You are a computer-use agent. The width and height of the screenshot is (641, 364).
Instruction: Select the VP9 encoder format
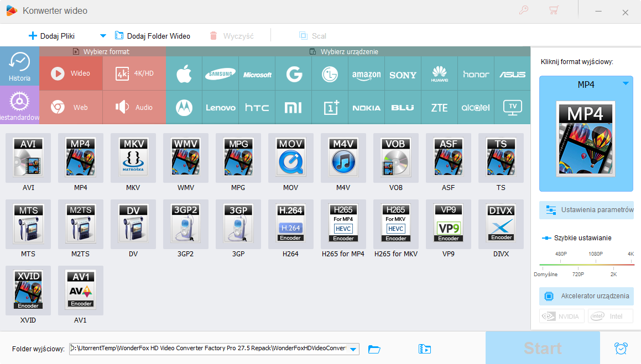[x=449, y=224]
